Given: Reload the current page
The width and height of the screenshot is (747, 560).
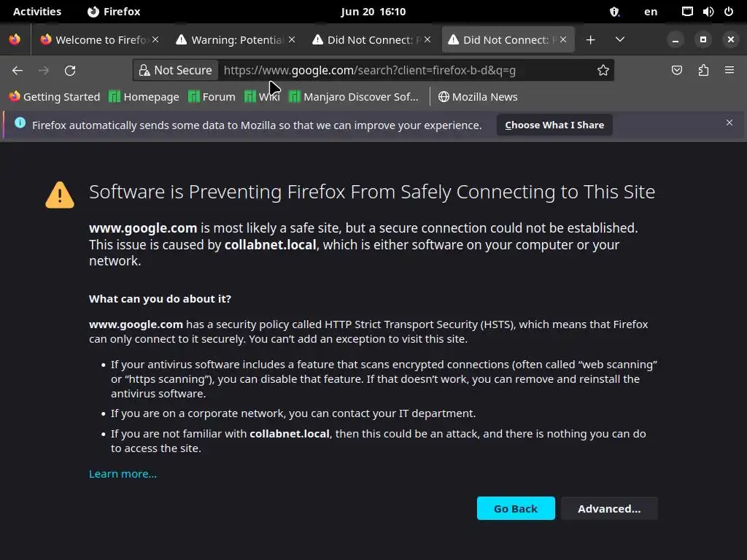Looking at the screenshot, I should coord(70,71).
